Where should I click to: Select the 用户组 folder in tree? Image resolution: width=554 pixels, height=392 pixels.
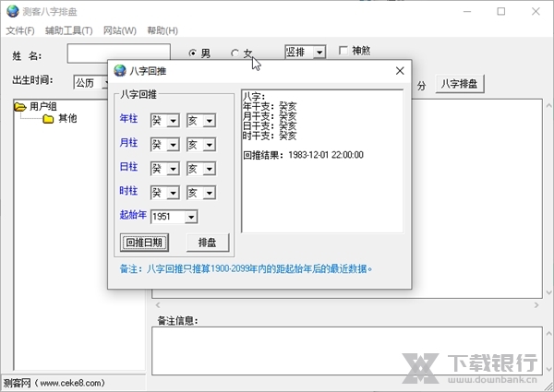(42, 106)
